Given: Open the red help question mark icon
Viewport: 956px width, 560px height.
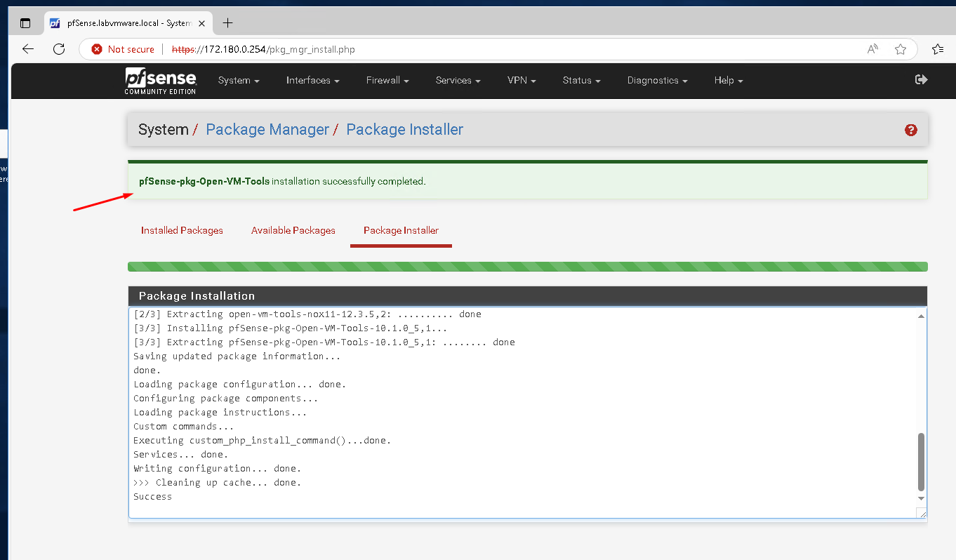Looking at the screenshot, I should click(x=911, y=130).
